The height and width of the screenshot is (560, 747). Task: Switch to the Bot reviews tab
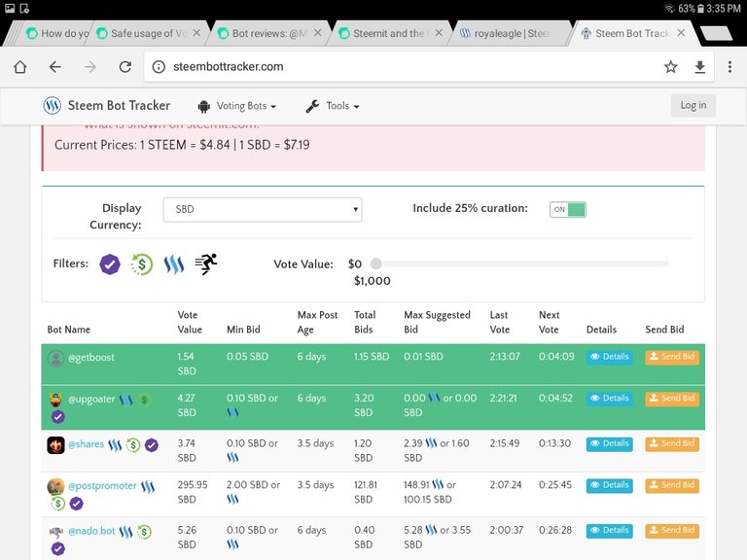tap(267, 33)
